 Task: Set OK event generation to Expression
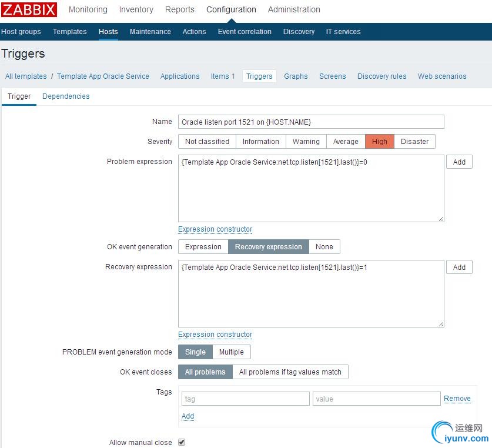[x=203, y=247]
